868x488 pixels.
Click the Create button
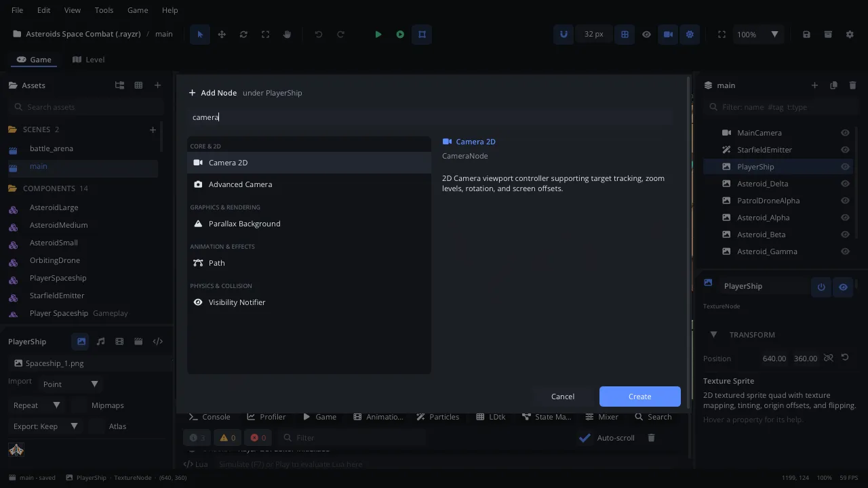click(x=639, y=396)
